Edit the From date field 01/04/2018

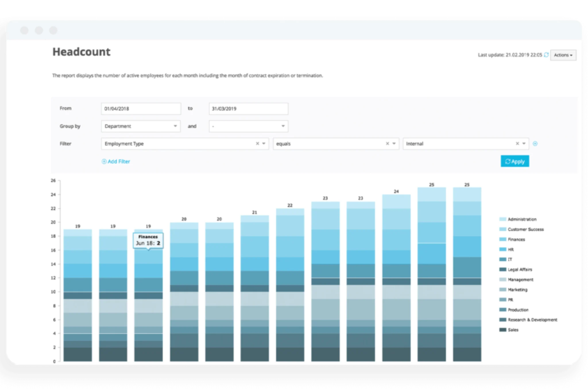click(141, 109)
